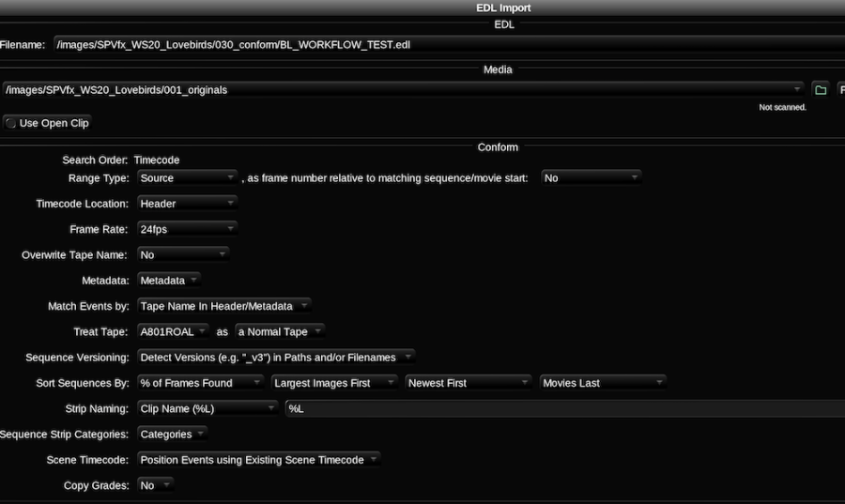Open the 'Largest Images First' sort dropdown
Viewport: 845px width, 504px height.
coord(335,383)
